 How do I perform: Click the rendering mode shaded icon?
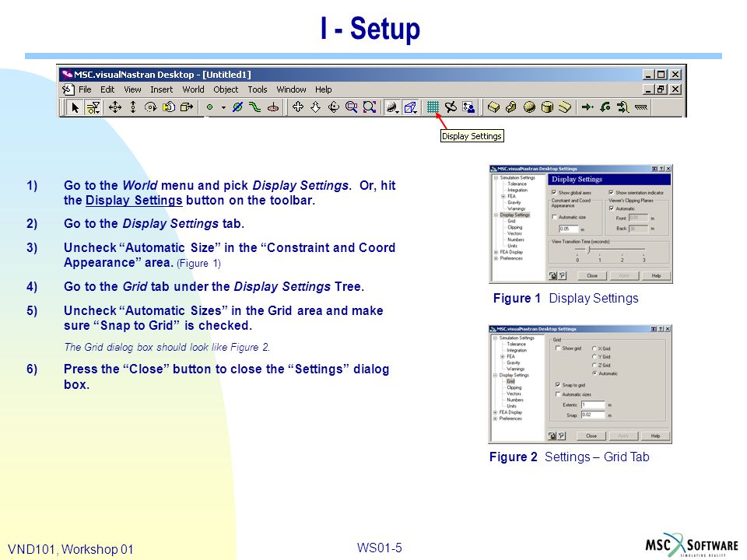coord(392,107)
